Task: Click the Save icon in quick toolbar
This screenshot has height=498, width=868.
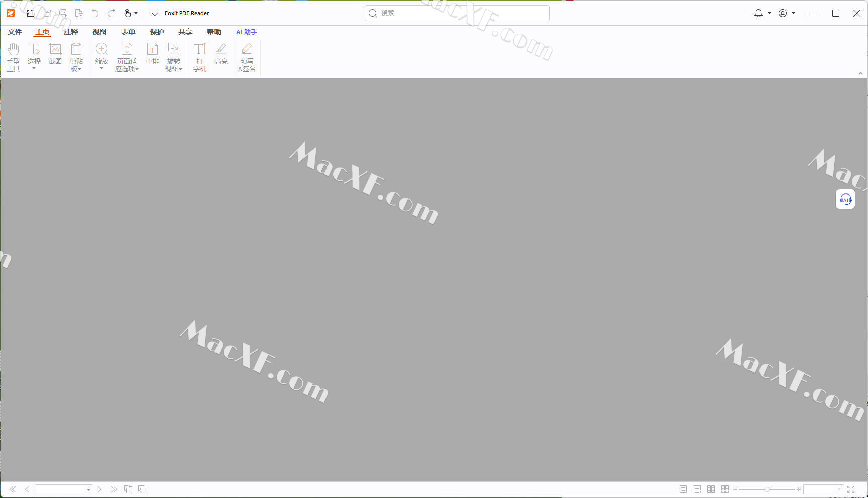Action: click(x=47, y=13)
